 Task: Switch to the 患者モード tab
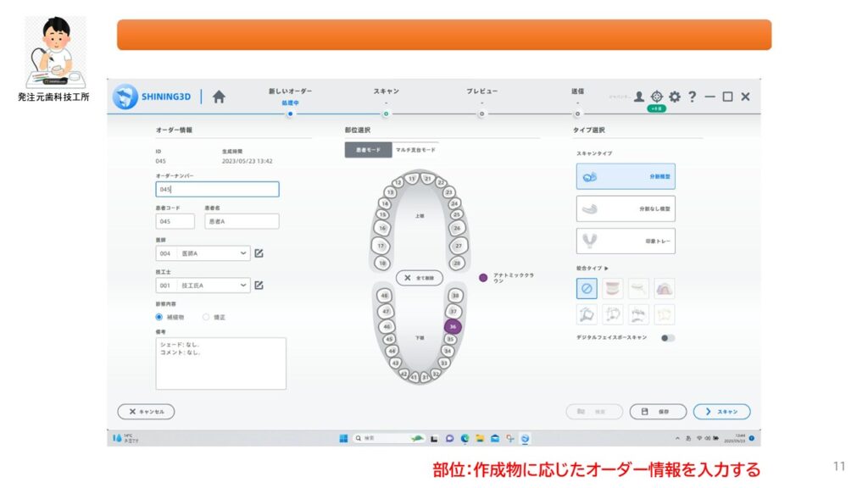(x=368, y=150)
